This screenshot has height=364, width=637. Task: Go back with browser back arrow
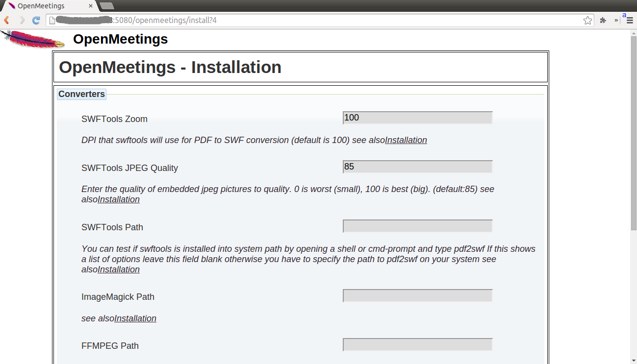click(7, 21)
